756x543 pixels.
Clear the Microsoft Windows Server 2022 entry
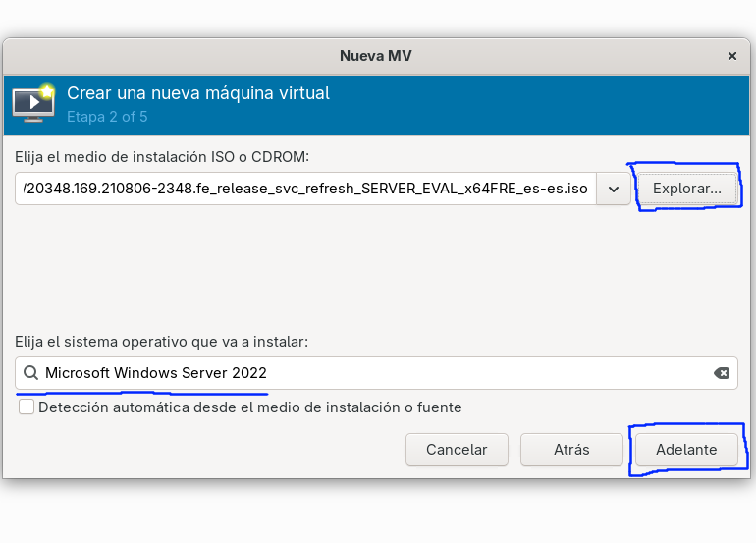[722, 373]
